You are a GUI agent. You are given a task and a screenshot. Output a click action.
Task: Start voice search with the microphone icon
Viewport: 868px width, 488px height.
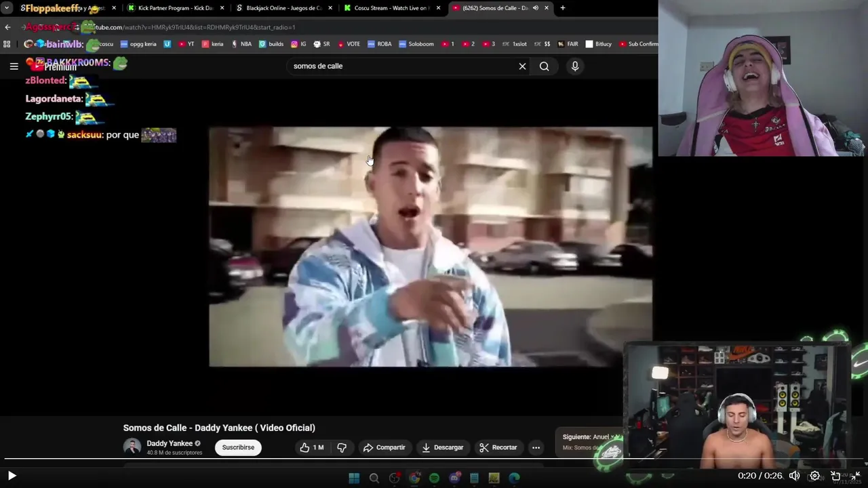pyautogui.click(x=575, y=66)
